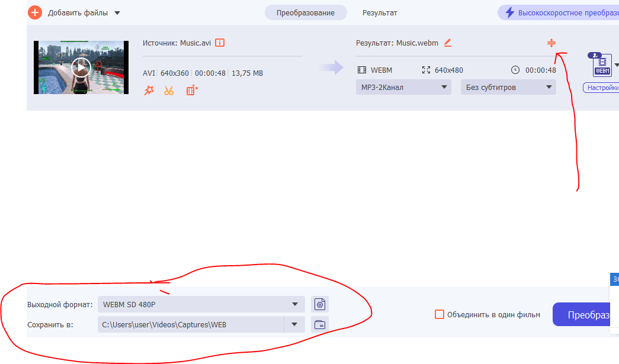The width and height of the screenshot is (619, 364).
Task: Click the orange plus Add files icon
Action: [x=35, y=12]
